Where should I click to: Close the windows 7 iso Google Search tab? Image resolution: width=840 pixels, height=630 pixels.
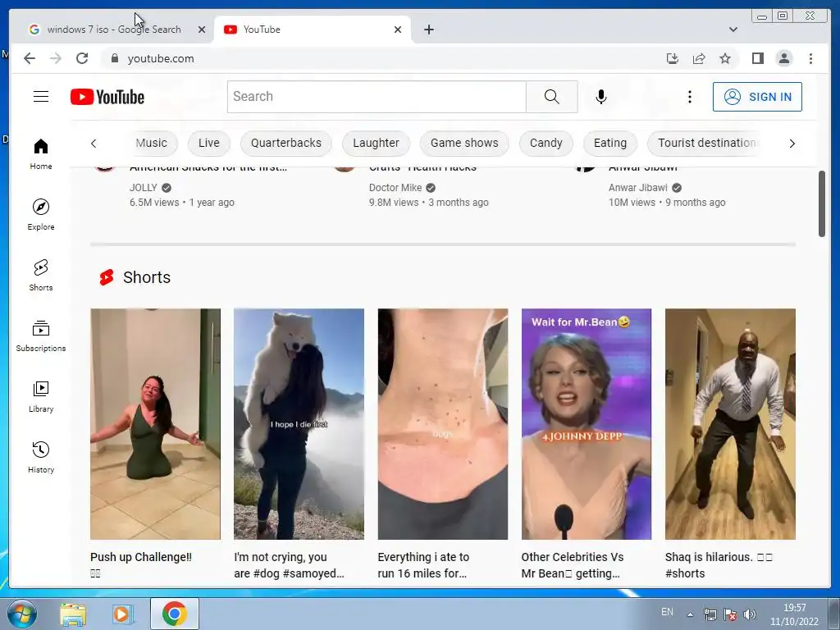point(202,30)
